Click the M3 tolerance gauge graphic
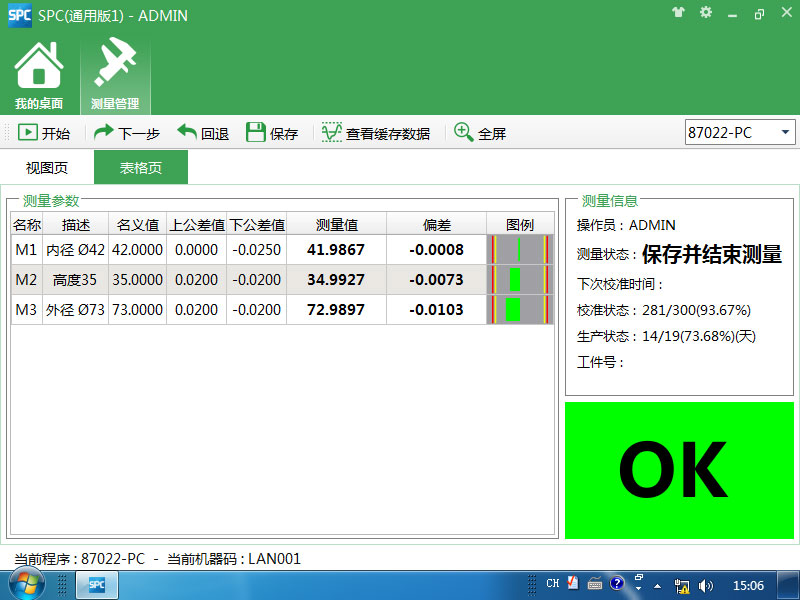 click(x=520, y=310)
